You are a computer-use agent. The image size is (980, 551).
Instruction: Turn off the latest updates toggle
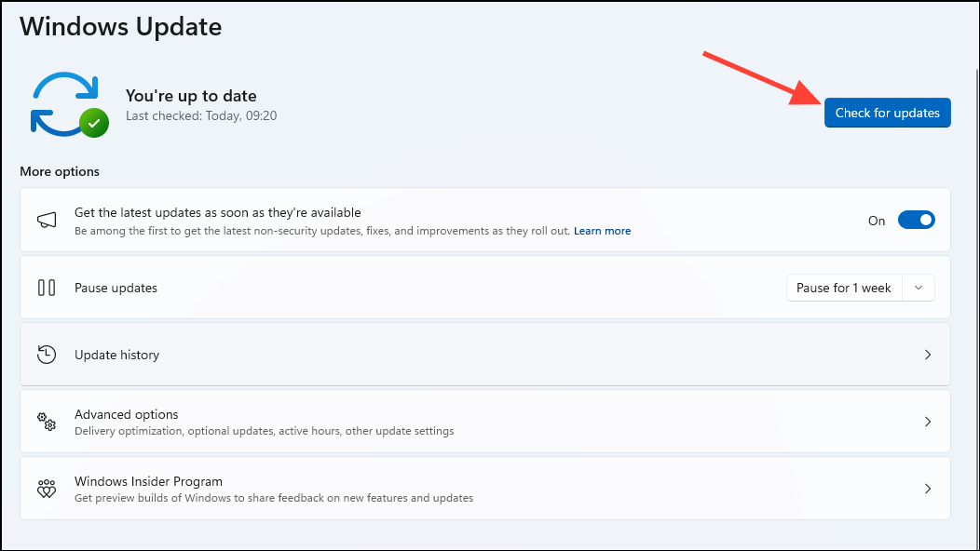917,220
